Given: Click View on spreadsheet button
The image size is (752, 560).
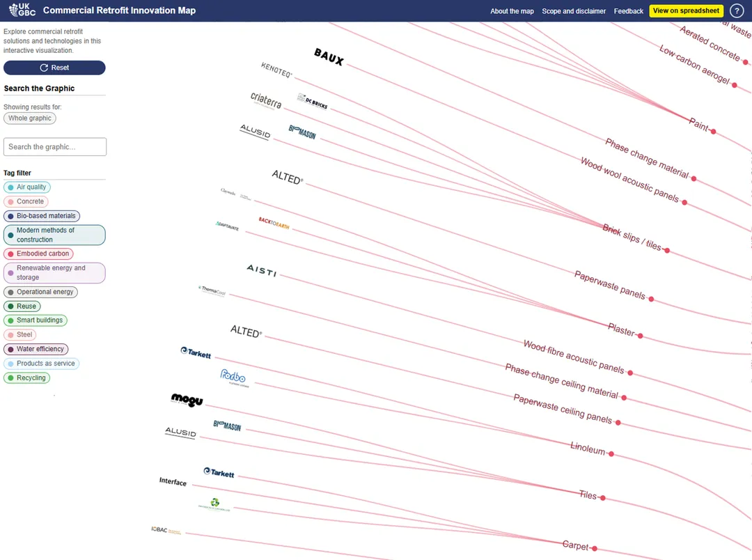Looking at the screenshot, I should tap(686, 10).
